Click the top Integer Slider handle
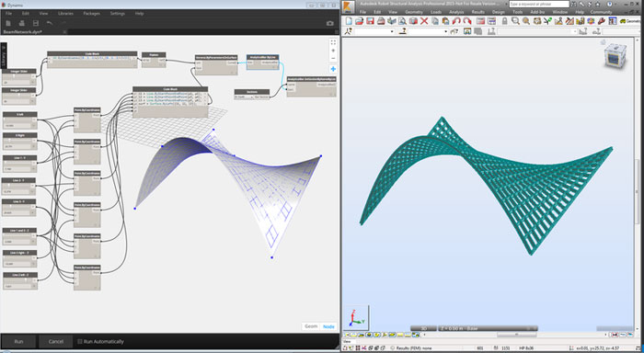The width and height of the screenshot is (644, 353). 14,76
